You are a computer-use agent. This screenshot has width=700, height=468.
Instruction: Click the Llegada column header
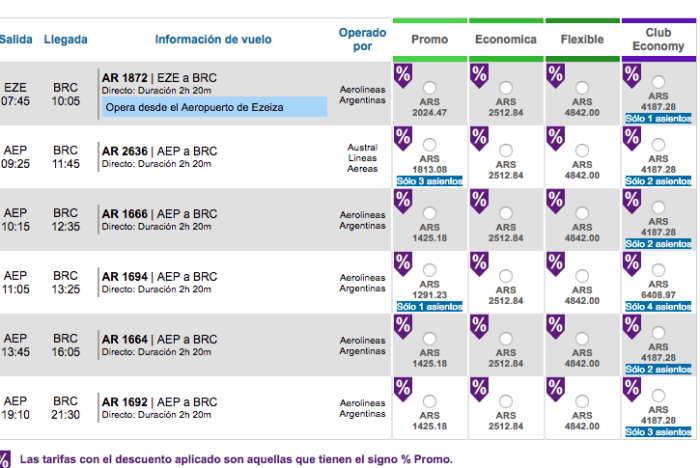click(65, 40)
